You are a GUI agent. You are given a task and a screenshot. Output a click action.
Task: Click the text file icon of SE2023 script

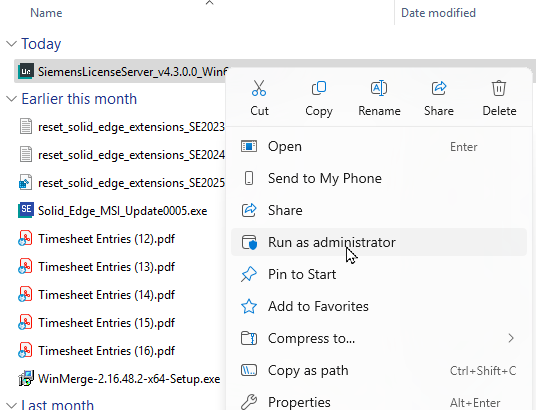(26, 126)
